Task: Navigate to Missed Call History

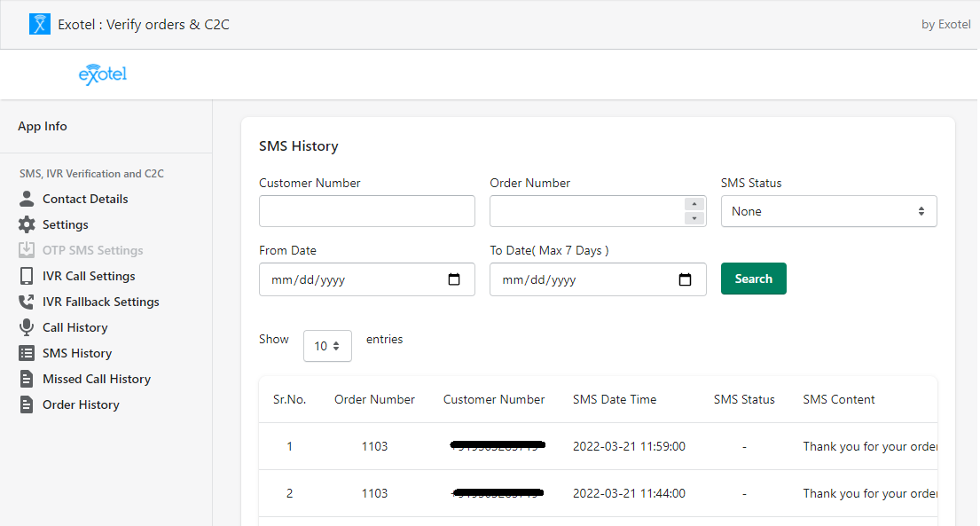Action: 97,379
